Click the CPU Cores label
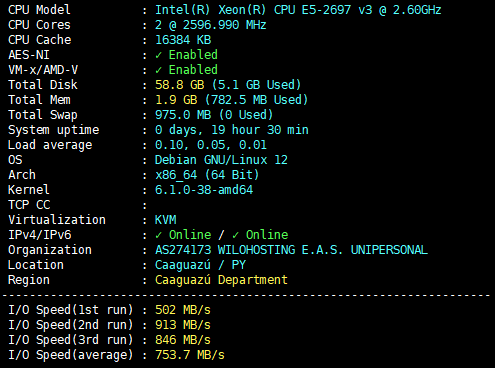 39,25
